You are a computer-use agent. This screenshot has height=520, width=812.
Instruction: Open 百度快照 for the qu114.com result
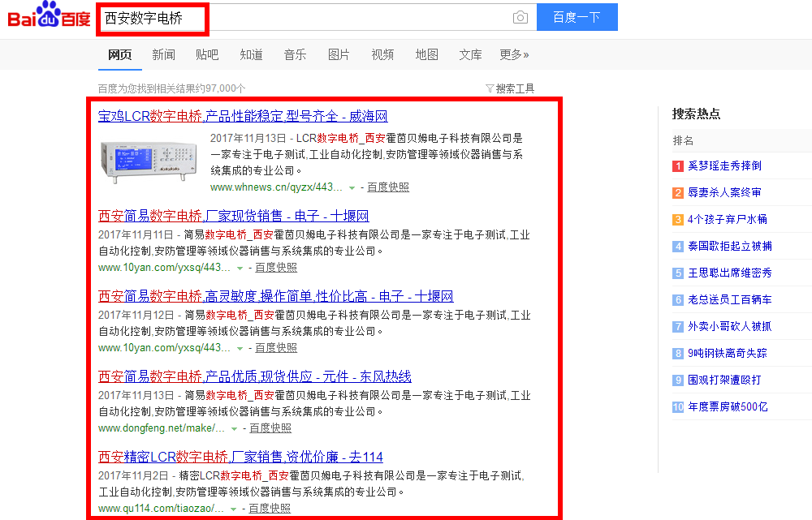(x=270, y=509)
